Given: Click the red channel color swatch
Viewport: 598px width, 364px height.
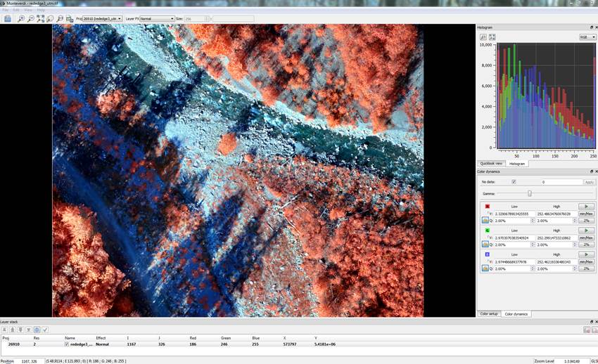Looking at the screenshot, I should [x=488, y=207].
